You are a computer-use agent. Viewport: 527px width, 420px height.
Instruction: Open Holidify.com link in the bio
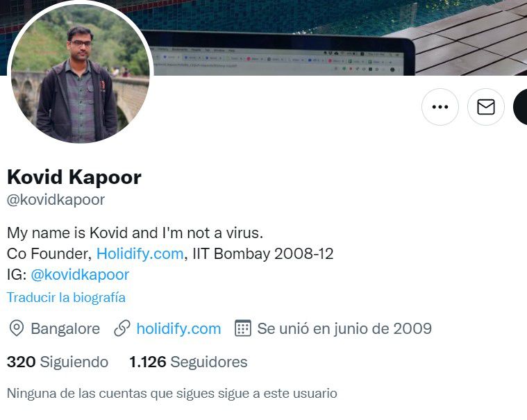click(x=140, y=253)
